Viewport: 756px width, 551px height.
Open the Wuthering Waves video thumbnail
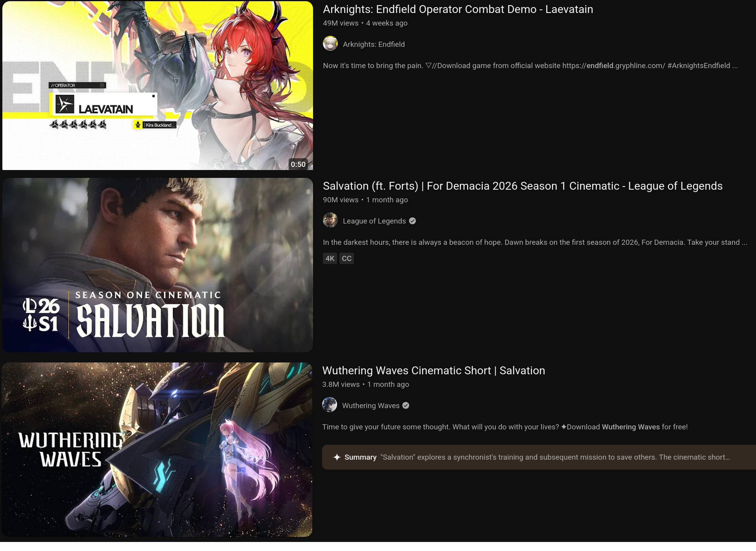157,449
